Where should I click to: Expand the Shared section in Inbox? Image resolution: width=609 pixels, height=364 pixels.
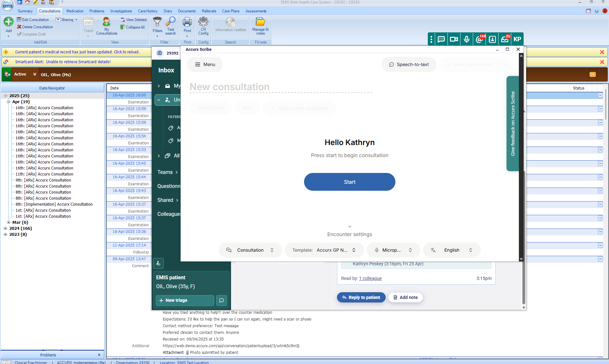168,200
